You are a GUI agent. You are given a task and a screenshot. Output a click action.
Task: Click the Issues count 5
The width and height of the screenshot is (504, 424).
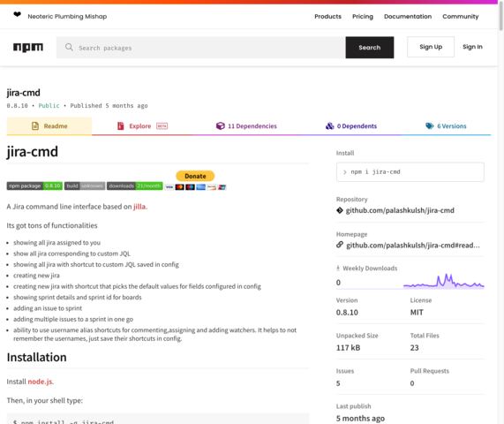tap(338, 383)
